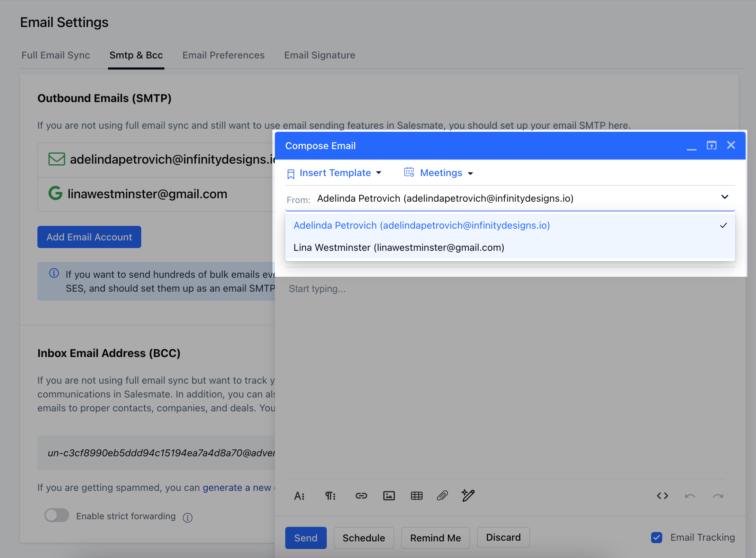The height and width of the screenshot is (558, 756).
Task: Click the Add Email Account button
Action: [89, 237]
